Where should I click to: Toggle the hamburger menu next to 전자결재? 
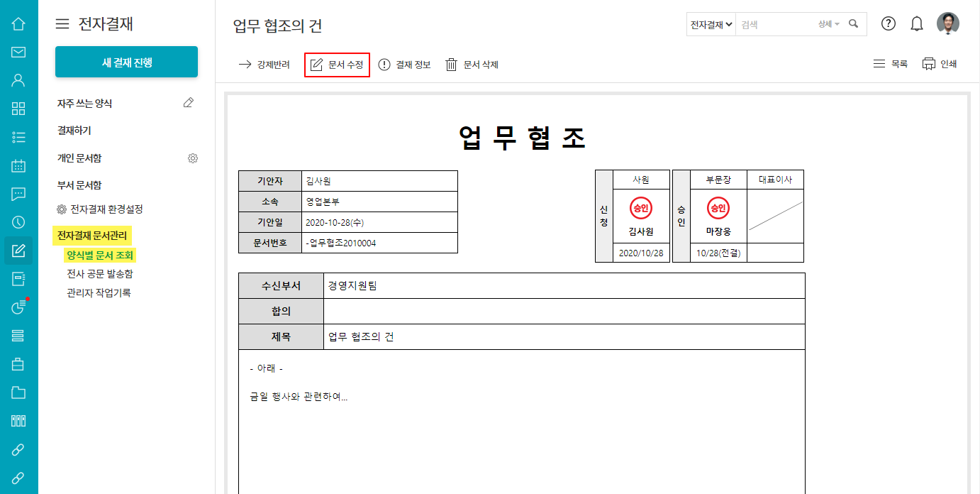63,24
